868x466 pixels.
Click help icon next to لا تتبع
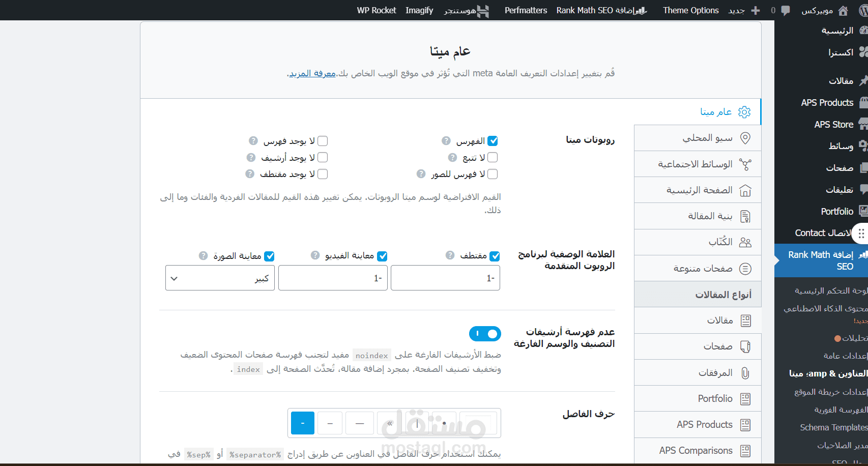(452, 157)
